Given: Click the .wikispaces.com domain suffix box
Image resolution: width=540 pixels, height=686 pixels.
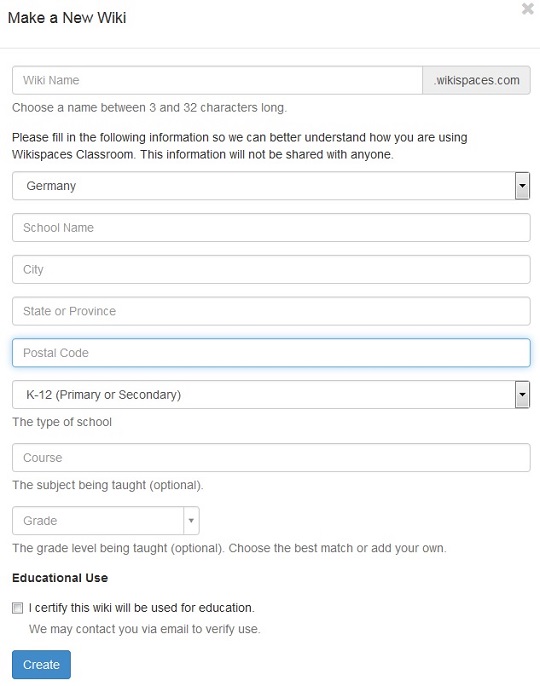Looking at the screenshot, I should [x=477, y=80].
